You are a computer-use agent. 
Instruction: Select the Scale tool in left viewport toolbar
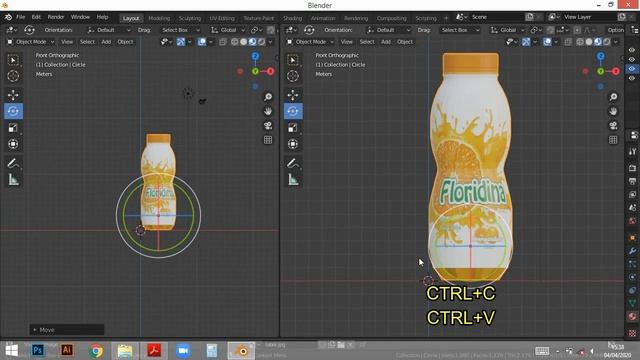(13, 128)
